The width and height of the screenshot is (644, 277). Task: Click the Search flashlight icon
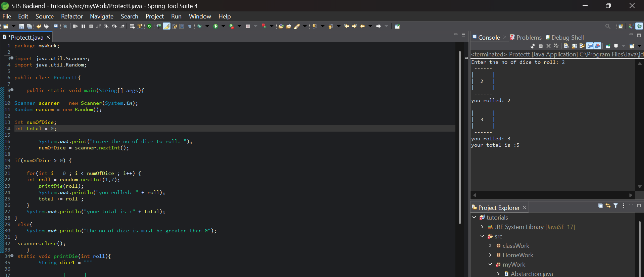(297, 26)
